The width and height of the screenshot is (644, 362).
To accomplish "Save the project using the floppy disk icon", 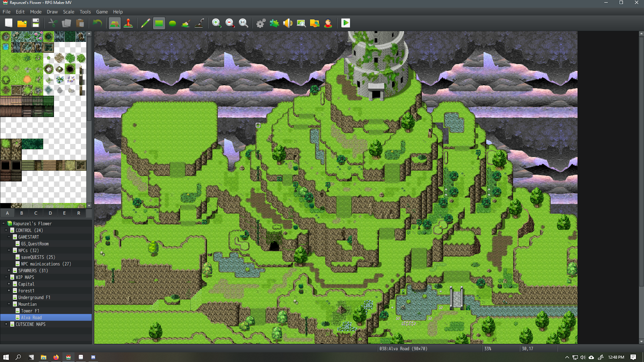I will [x=36, y=23].
